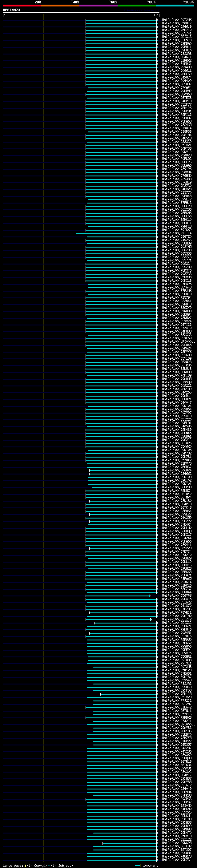Select the UniRef100_Q2PYY6 label
This screenshot has height=868, width=197.
177,352
